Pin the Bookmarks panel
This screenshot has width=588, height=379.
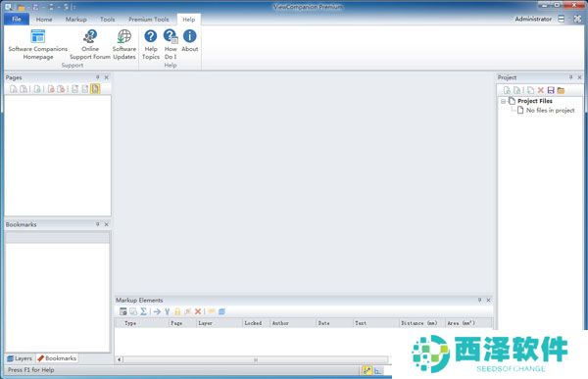click(97, 224)
